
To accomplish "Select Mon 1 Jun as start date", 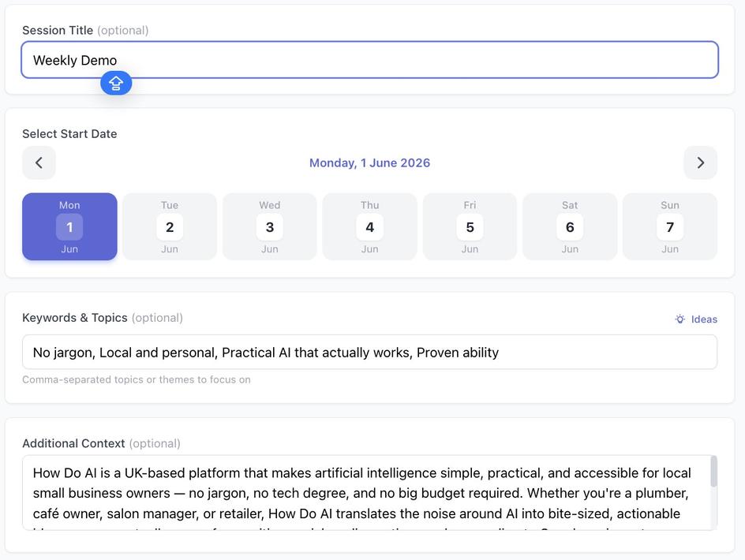I will tap(69, 226).
